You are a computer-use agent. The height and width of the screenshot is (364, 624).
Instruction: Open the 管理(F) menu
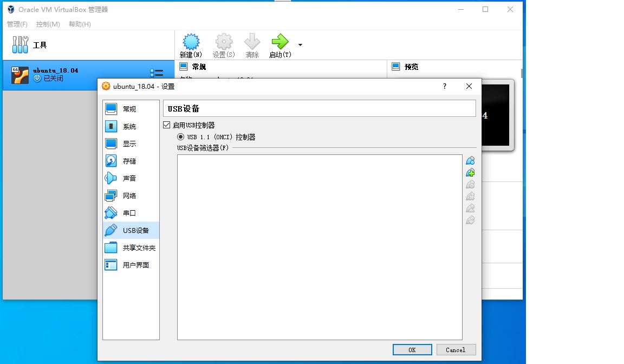click(x=17, y=24)
